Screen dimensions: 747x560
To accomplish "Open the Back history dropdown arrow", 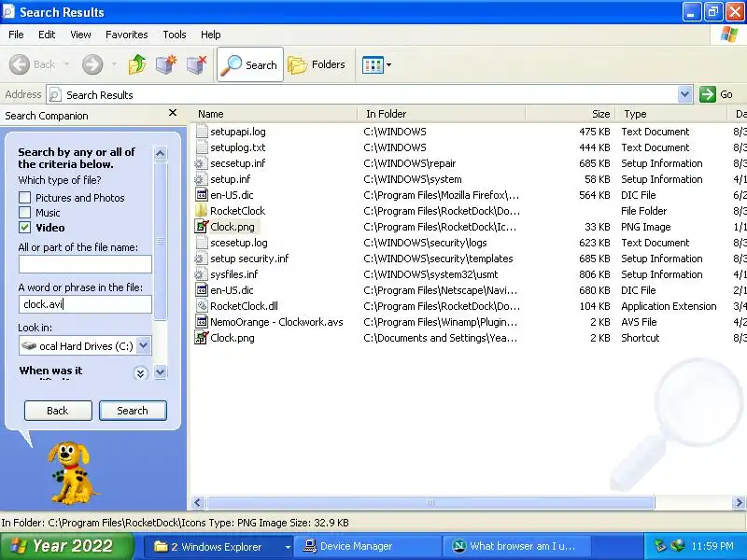I will [66, 64].
